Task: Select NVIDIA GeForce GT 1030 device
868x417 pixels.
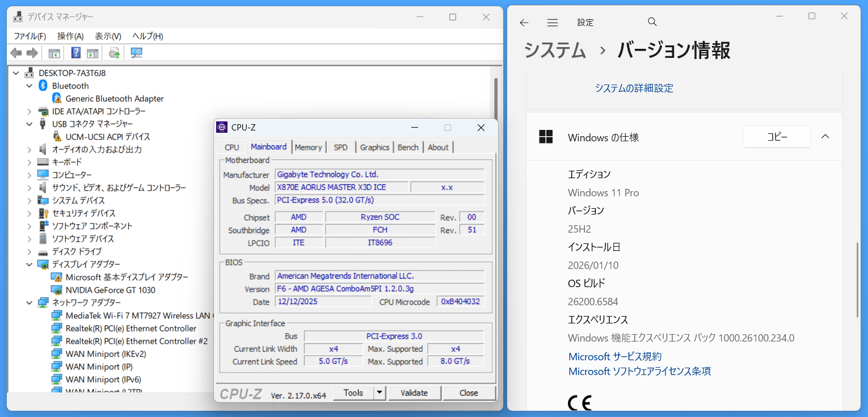Action: 110,290
